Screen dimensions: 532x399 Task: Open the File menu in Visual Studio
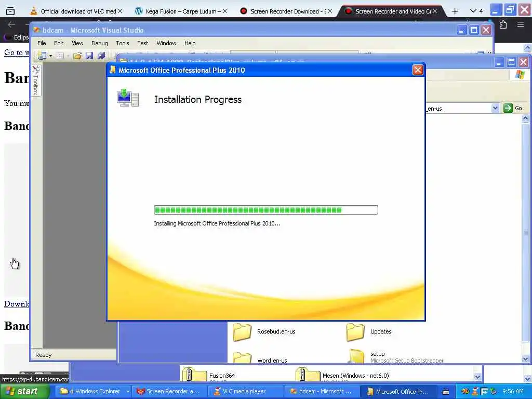tap(42, 43)
